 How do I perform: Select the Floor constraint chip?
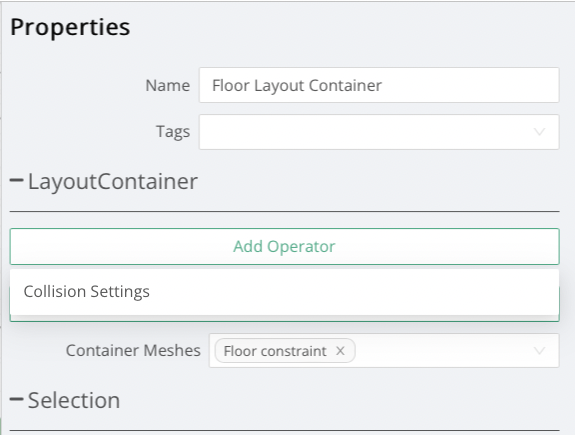coord(275,351)
